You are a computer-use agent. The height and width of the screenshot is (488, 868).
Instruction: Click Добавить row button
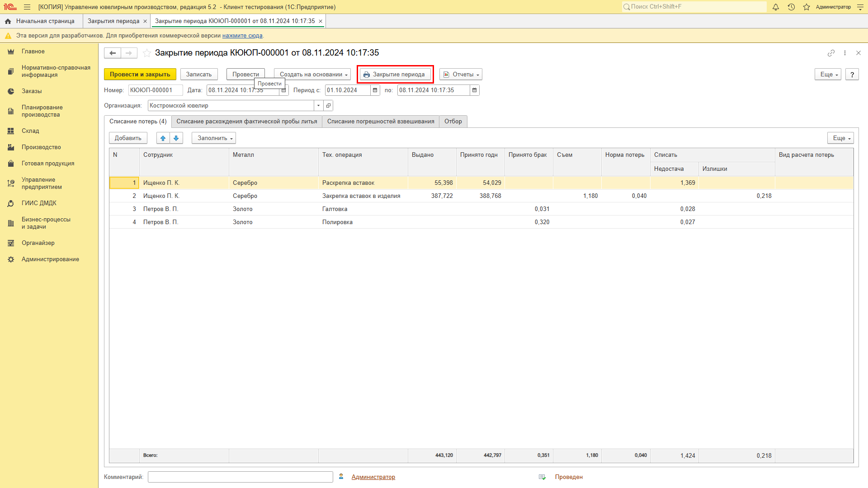pos(128,138)
